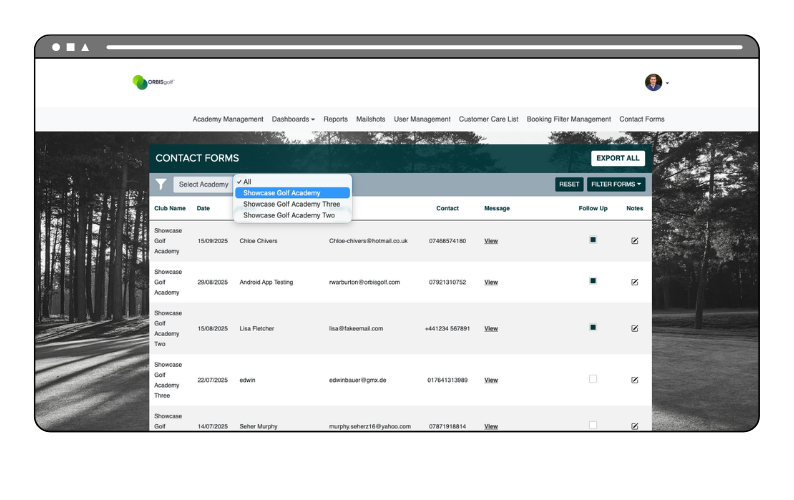Expand the Dashboards menu
This screenshot has width=794, height=500.
pyautogui.click(x=293, y=119)
